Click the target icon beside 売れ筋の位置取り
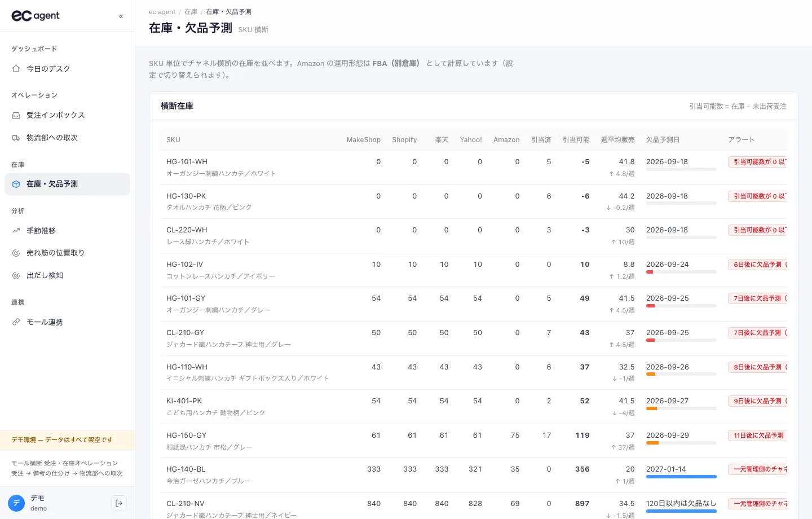Screen dimensions: 812x519 (x=16, y=253)
